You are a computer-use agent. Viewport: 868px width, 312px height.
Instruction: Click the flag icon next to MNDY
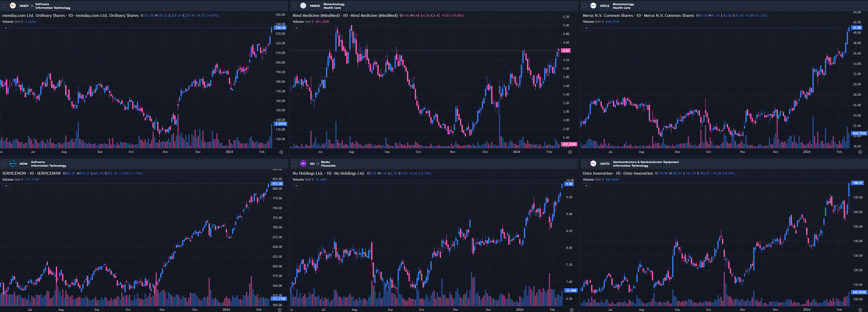[32, 6]
